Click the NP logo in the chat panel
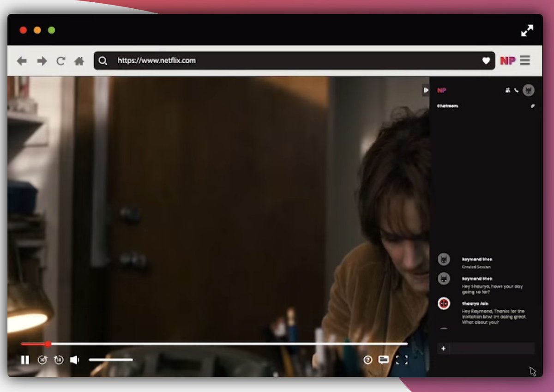Image resolution: width=554 pixels, height=392 pixels. pyautogui.click(x=442, y=90)
